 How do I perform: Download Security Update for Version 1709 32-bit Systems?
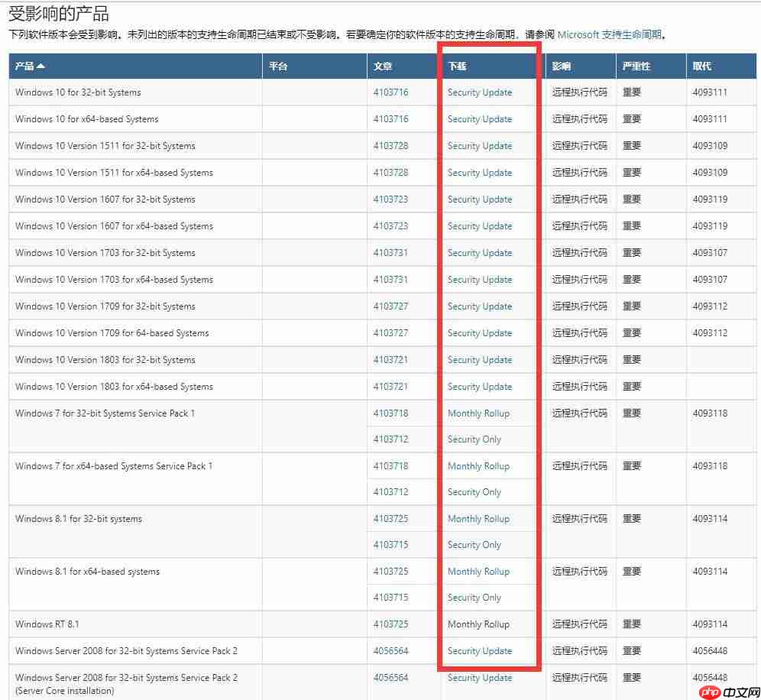[x=480, y=306]
